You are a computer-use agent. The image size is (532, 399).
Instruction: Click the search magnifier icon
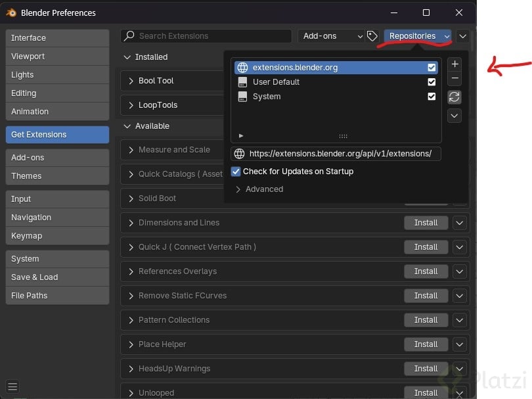129,35
